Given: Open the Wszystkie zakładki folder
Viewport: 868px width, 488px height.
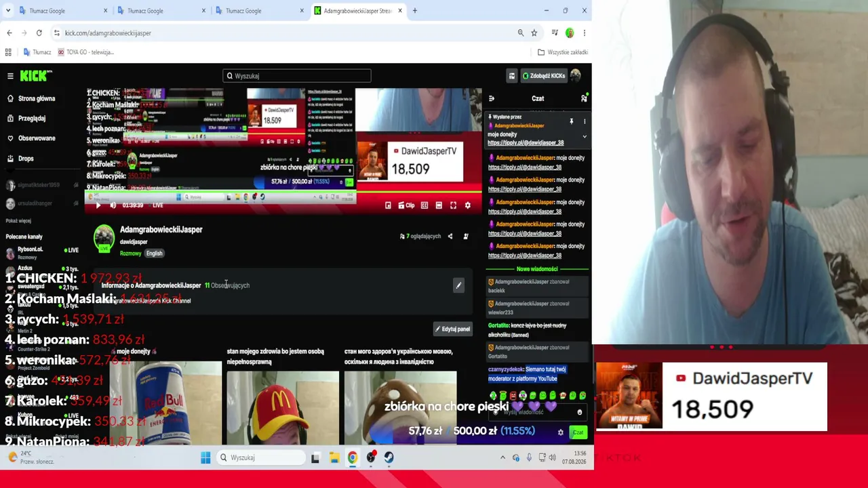Looking at the screenshot, I should click(563, 52).
